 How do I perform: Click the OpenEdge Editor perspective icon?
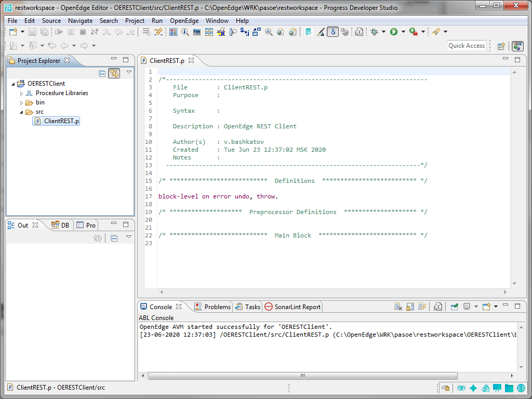pyautogui.click(x=518, y=46)
